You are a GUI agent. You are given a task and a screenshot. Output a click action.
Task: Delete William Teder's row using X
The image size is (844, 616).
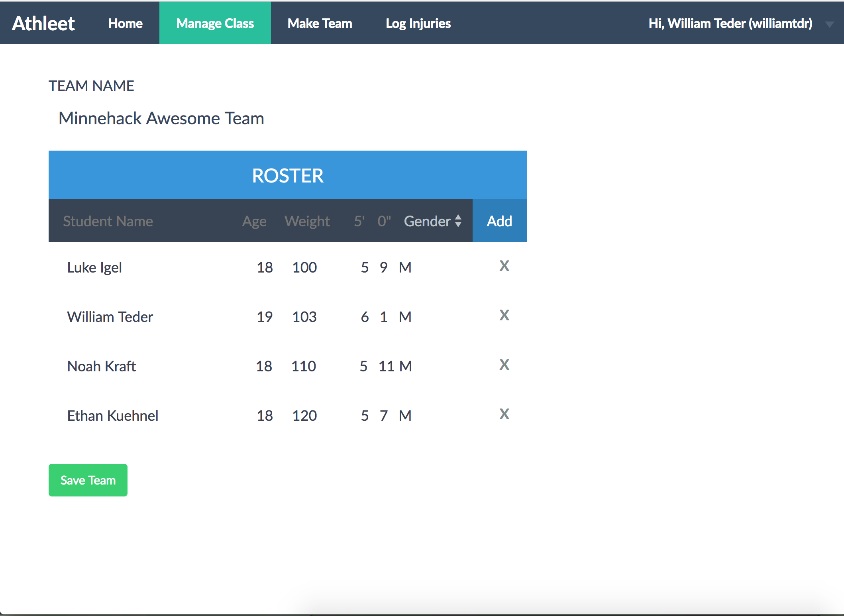tap(504, 315)
